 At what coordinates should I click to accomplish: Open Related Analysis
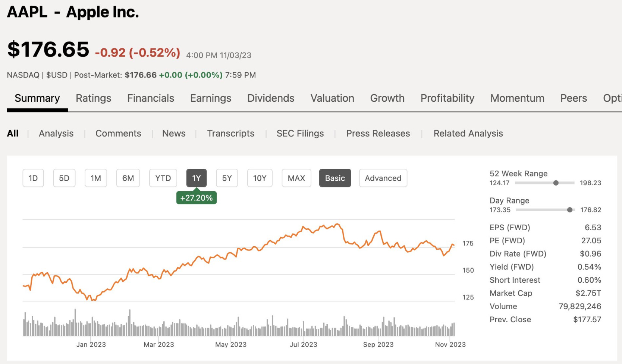click(468, 133)
